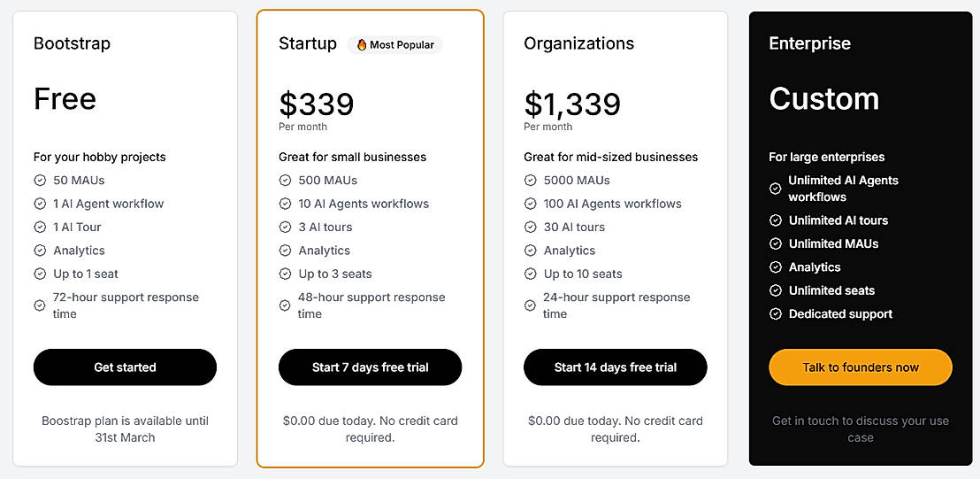This screenshot has width=980, height=479.
Task: Click the fire icon in Most Popular badge
Action: coord(362,45)
